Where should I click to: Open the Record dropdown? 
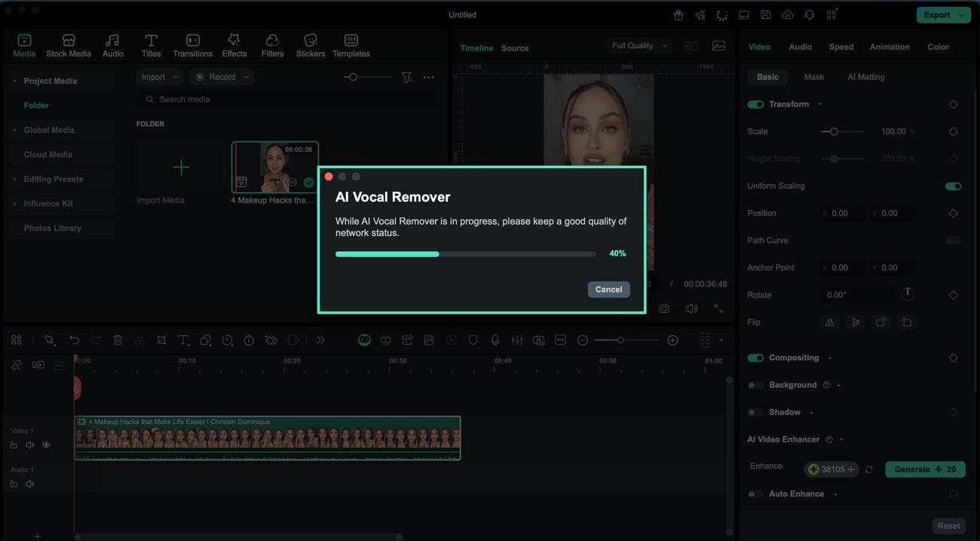(222, 77)
